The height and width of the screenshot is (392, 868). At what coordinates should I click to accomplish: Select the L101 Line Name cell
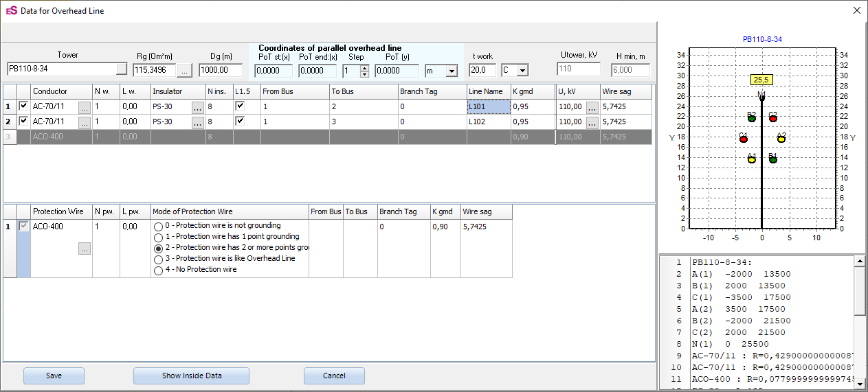pos(488,106)
